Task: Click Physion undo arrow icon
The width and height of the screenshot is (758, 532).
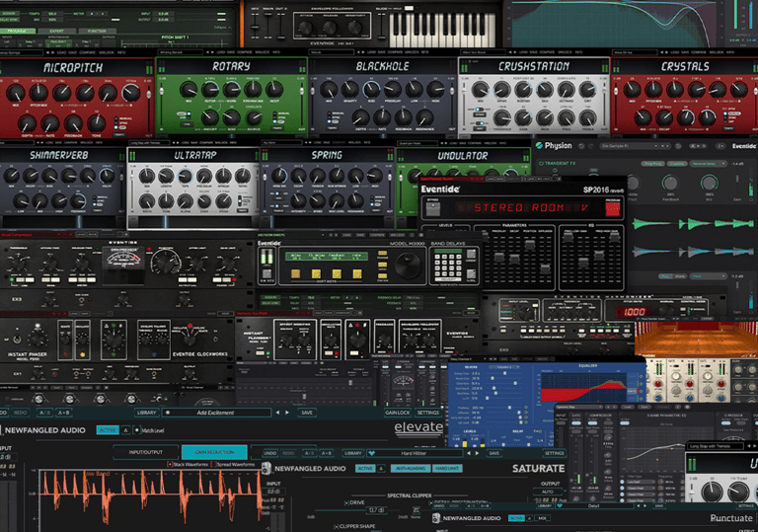Action: (x=581, y=145)
